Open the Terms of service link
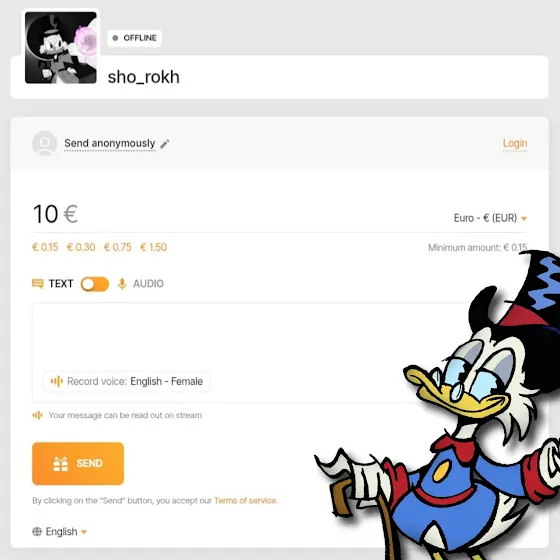Screen dimensions: 560x560 [x=245, y=500]
